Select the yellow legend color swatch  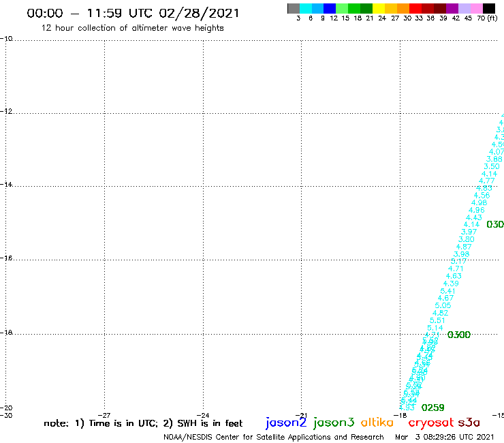(379, 9)
